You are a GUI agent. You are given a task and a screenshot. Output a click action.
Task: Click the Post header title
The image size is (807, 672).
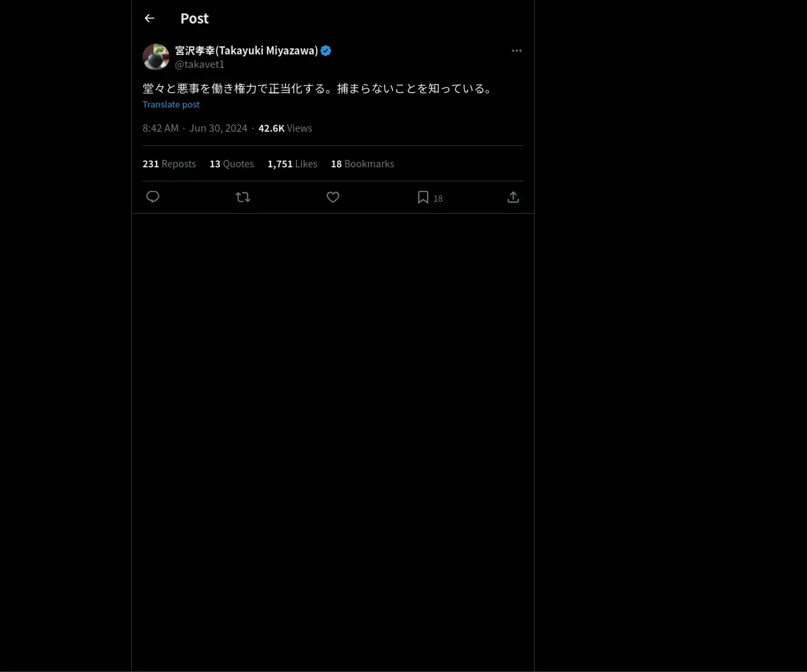(194, 18)
